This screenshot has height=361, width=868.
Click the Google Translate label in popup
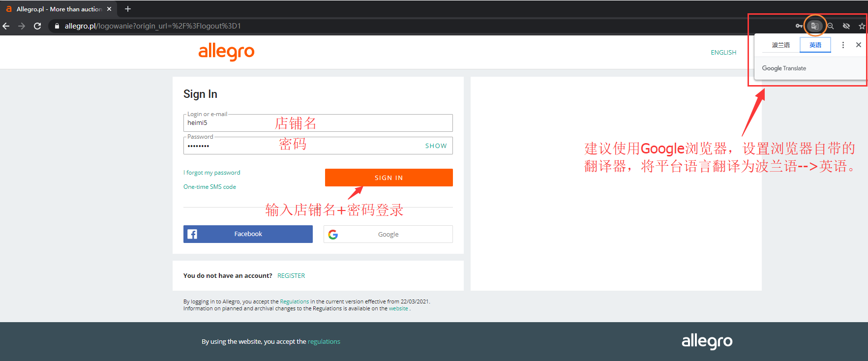(x=784, y=68)
